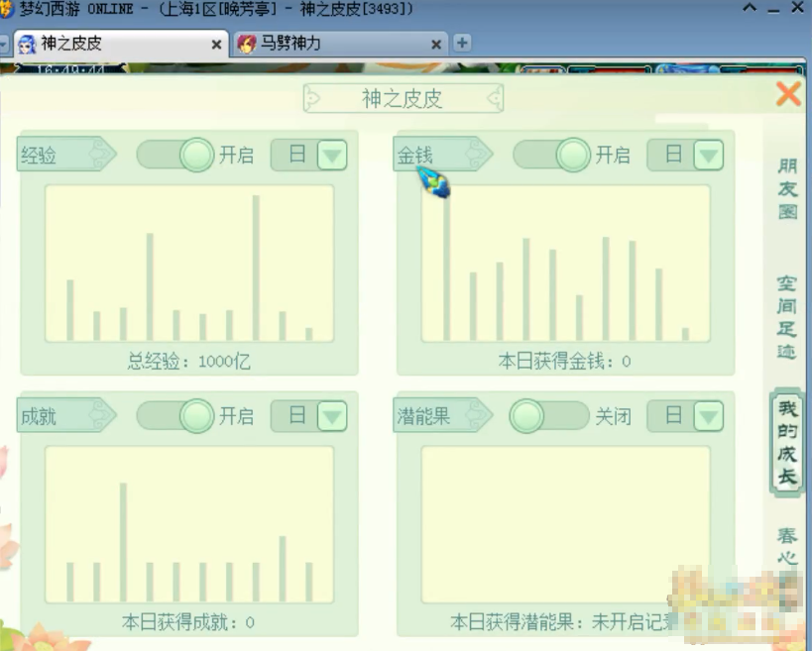Click the 经验 bar chart
This screenshot has width=812, height=651.
point(189,264)
